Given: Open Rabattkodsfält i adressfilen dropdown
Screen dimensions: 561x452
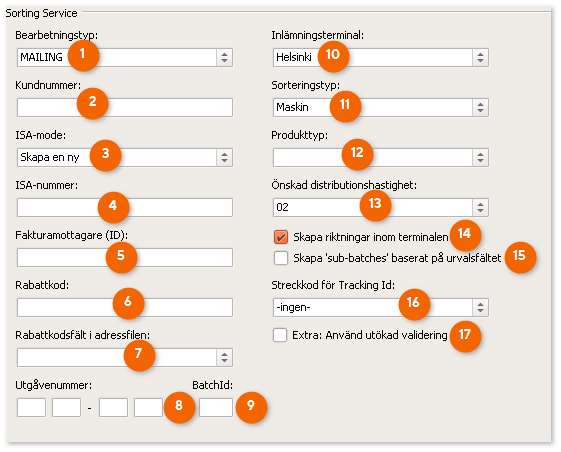Looking at the screenshot, I should [125, 358].
